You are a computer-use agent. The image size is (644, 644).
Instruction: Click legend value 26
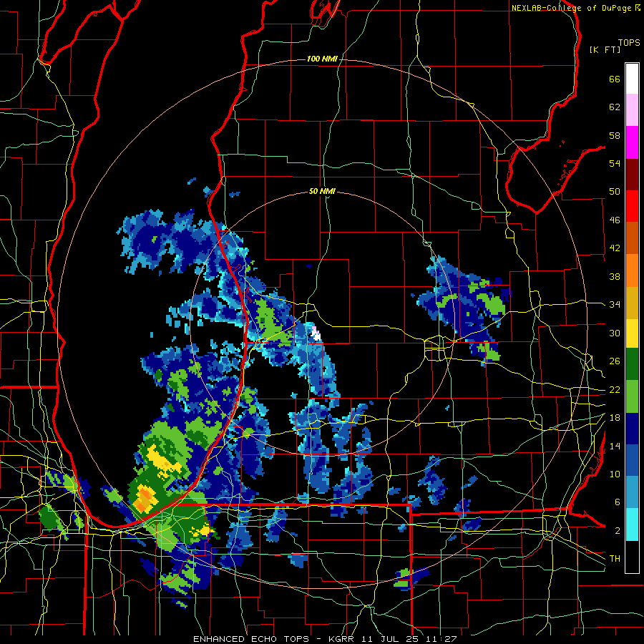coord(615,361)
